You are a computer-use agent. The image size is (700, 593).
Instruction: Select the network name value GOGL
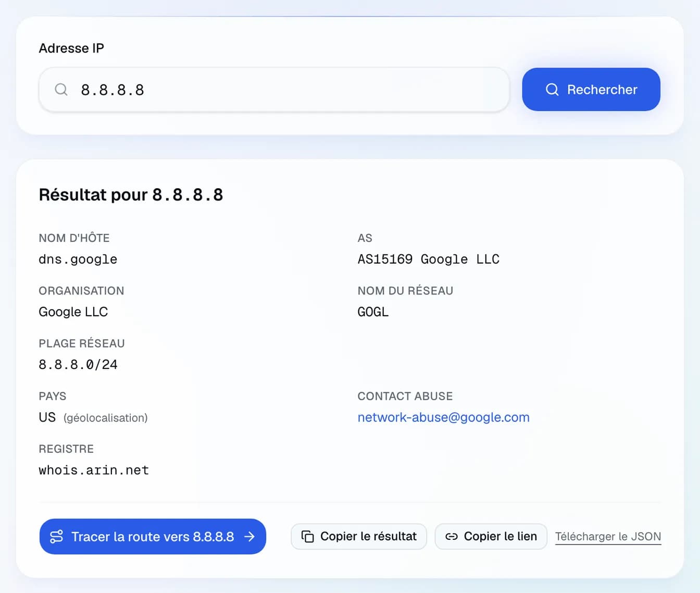(x=373, y=312)
